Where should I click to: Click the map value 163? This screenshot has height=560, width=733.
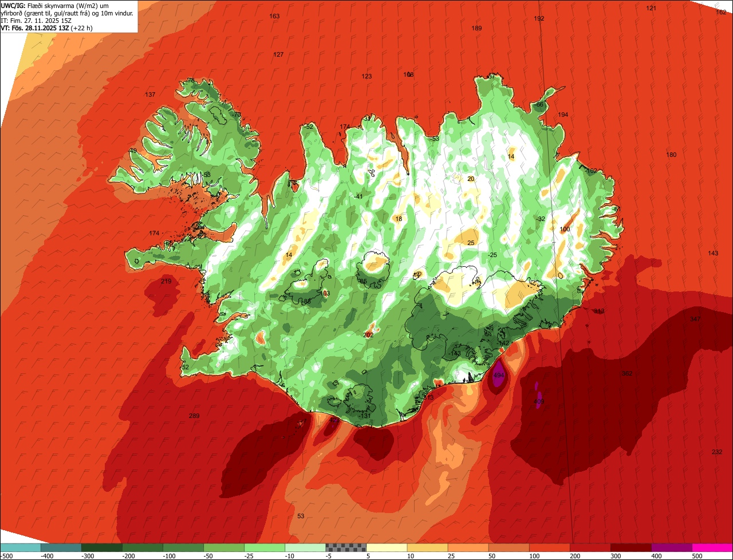(274, 16)
